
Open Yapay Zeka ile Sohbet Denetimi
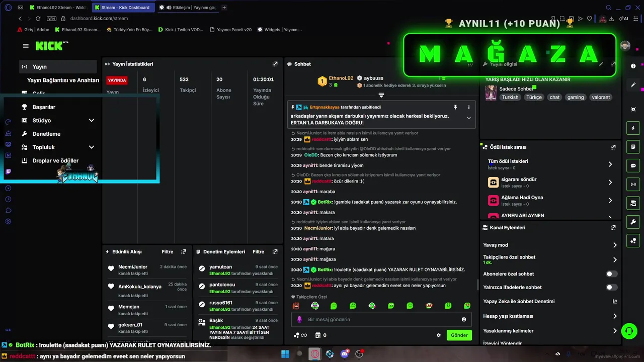tap(550, 302)
